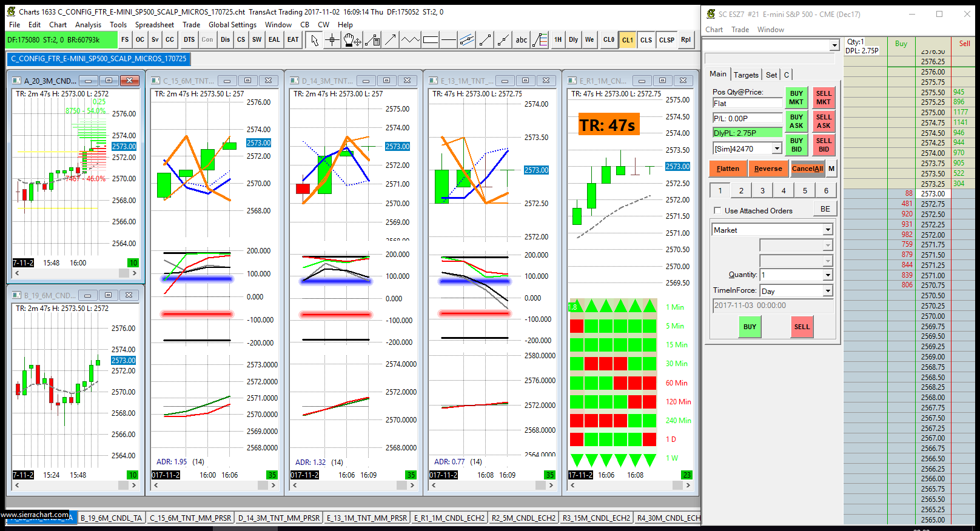Pick the arrow drawing tool

pos(391,40)
